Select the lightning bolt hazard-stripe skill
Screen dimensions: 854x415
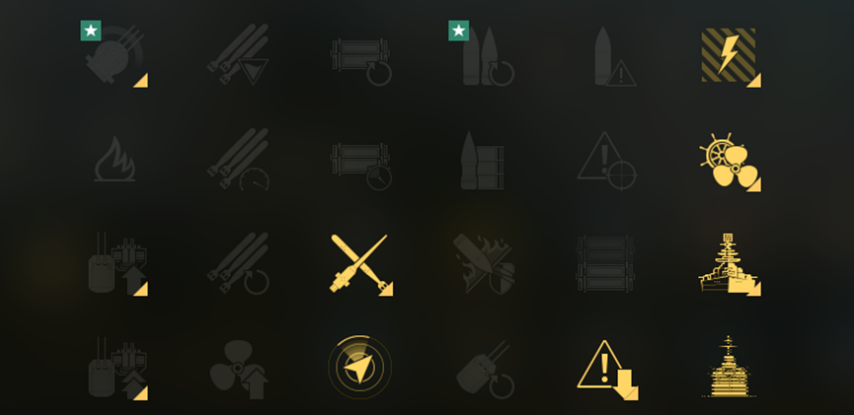[x=730, y=57]
